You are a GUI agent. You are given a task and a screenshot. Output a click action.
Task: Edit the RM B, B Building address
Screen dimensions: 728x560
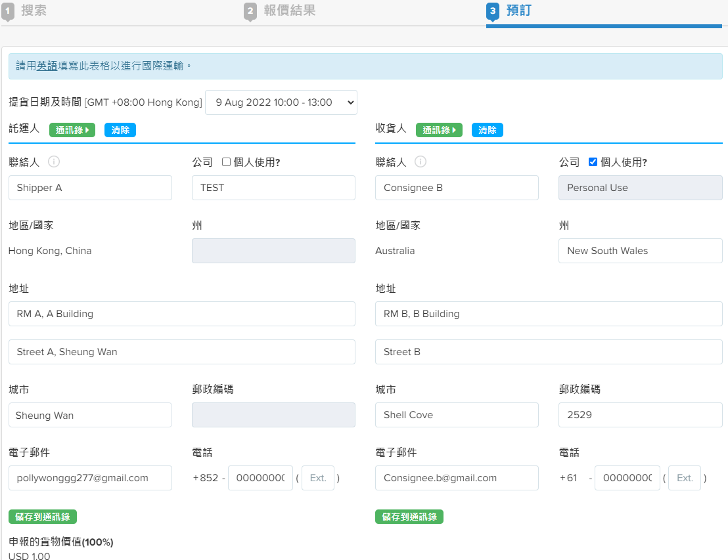point(549,314)
